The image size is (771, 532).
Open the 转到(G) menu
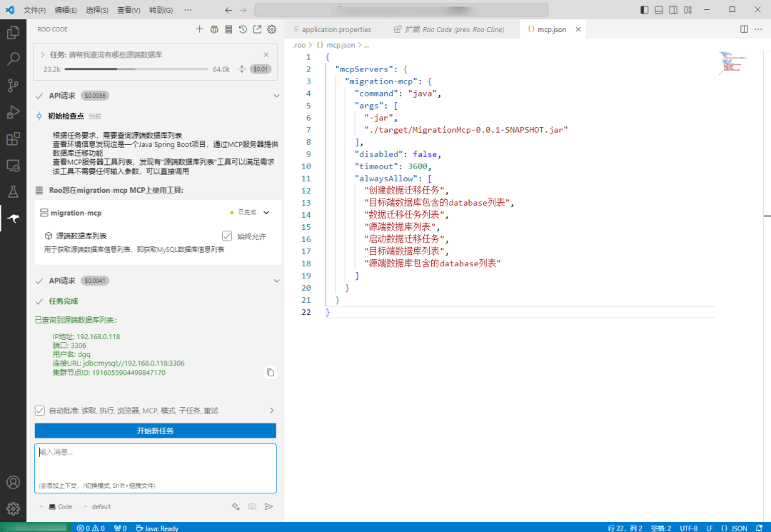161,10
